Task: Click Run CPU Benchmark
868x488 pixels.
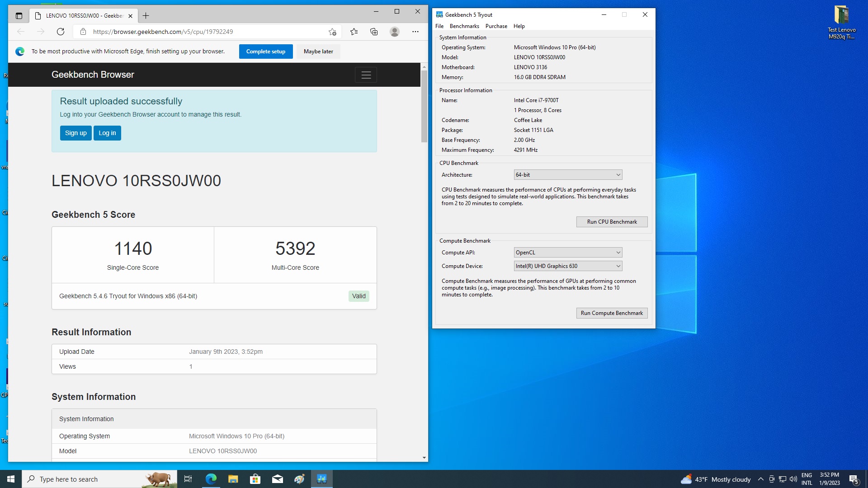Action: tap(612, 222)
